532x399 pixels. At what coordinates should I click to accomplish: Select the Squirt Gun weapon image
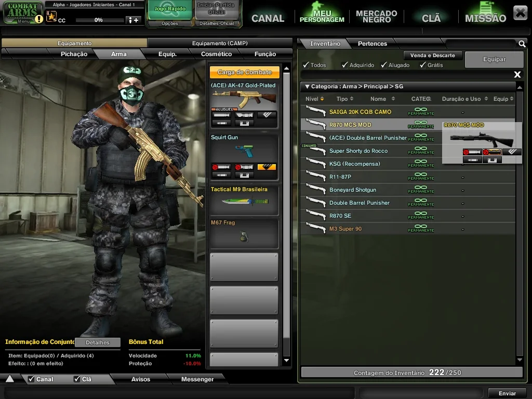click(x=244, y=151)
